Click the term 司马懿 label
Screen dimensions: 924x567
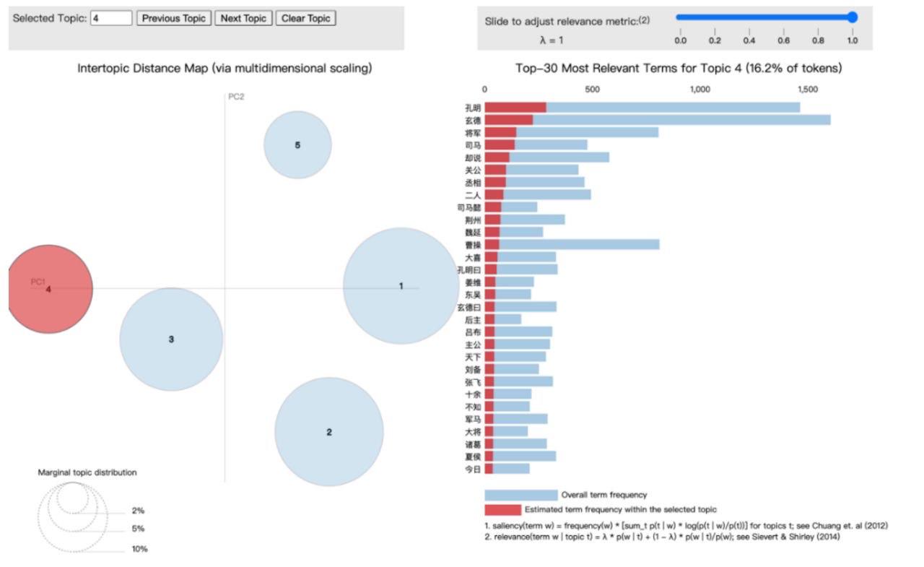[468, 207]
